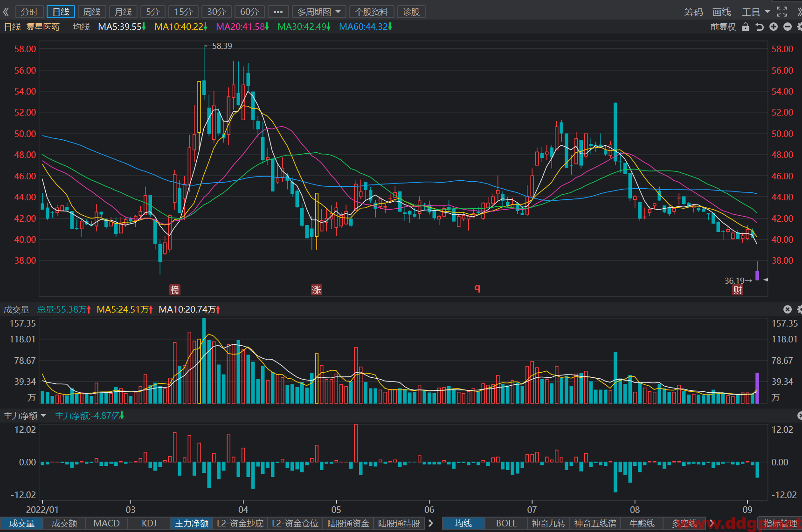Click the 画线 draw line button

[722, 12]
